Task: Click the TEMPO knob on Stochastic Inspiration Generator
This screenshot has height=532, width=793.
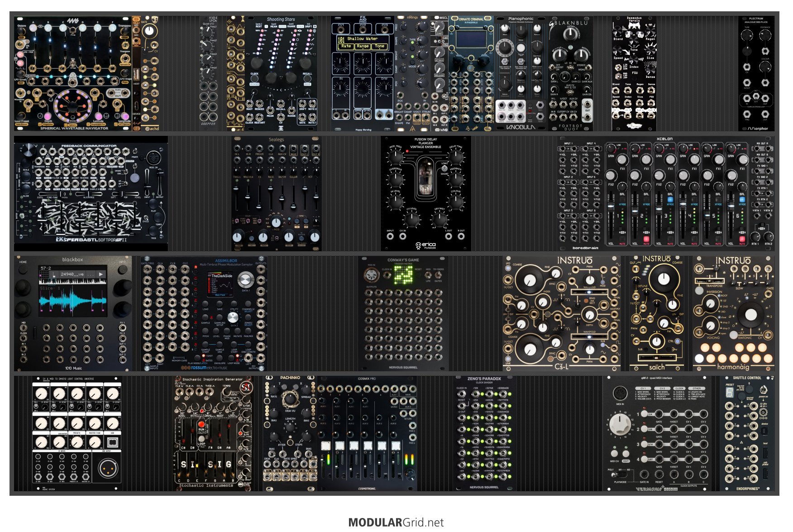Action: click(x=228, y=392)
